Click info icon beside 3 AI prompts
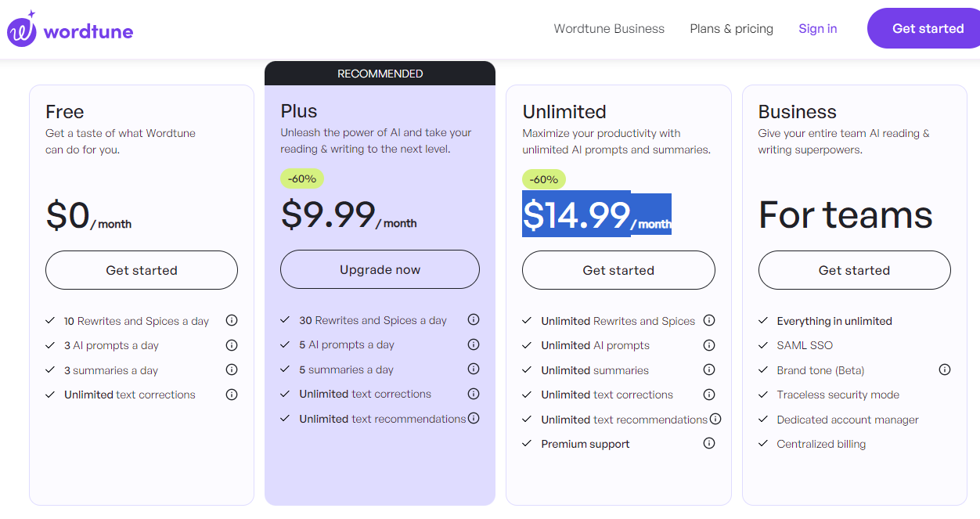The width and height of the screenshot is (980, 519). 232,344
